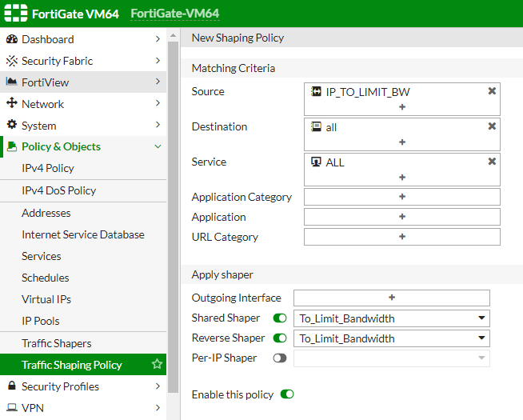Add an Application entry
This screenshot has height=420, width=523.
402,217
